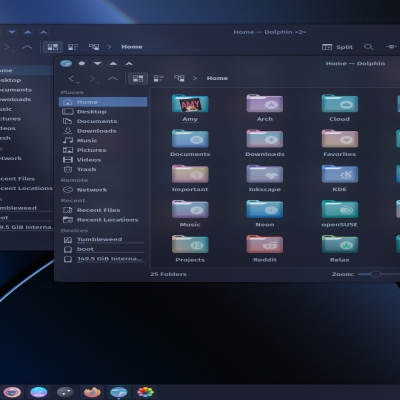This screenshot has width=400, height=400.
Task: Open Recent Locations in the front sidebar
Action: pyautogui.click(x=103, y=220)
